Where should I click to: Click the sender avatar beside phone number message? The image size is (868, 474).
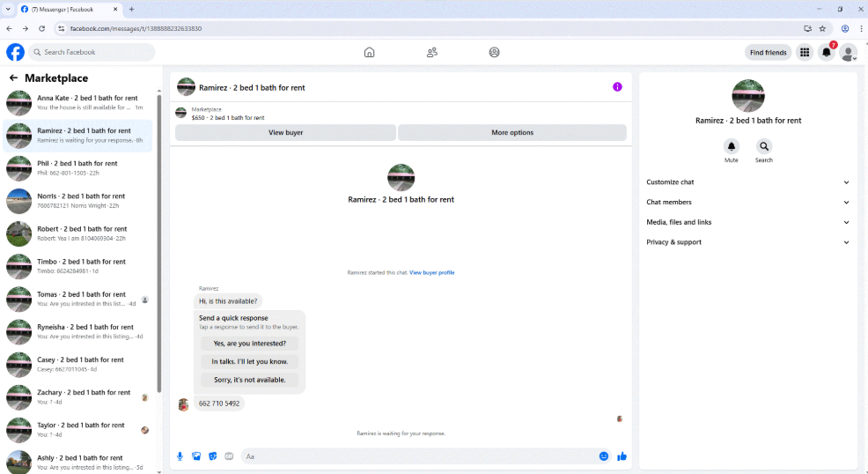point(183,404)
